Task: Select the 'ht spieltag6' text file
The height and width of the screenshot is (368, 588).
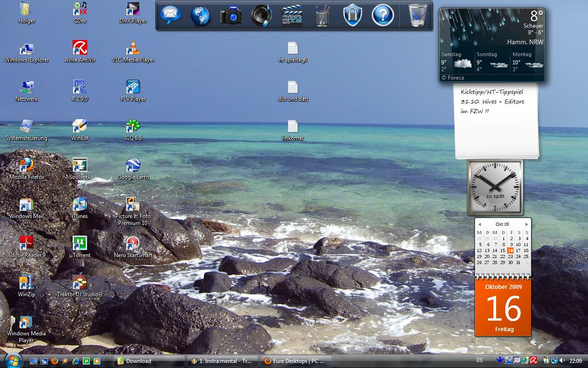Action: tap(293, 48)
